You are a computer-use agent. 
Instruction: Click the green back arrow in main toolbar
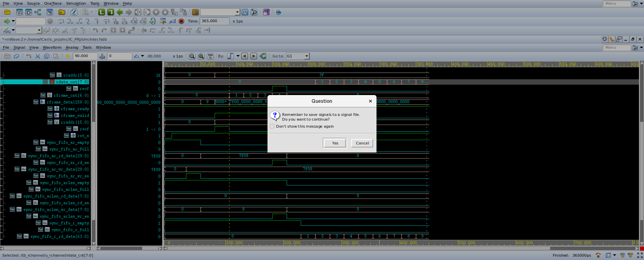point(120,12)
